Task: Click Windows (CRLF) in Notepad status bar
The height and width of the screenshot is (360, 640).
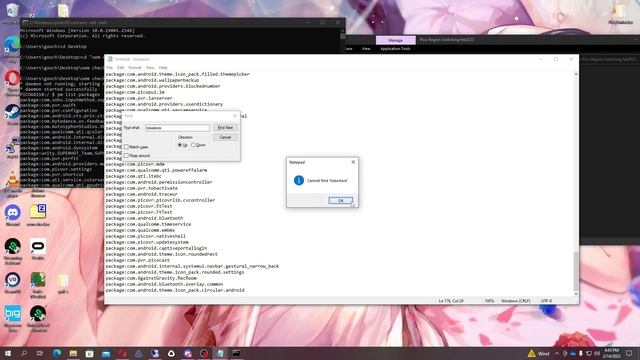Action: pyautogui.click(x=516, y=301)
